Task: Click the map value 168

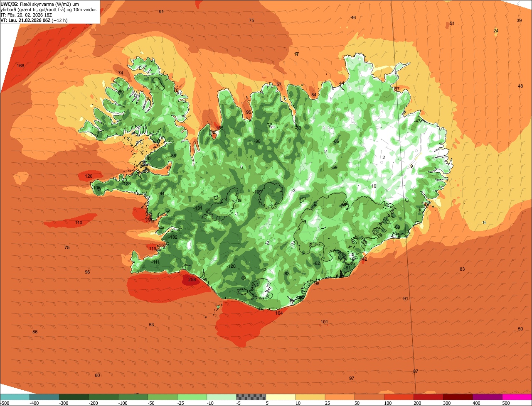Action: [x=20, y=66]
